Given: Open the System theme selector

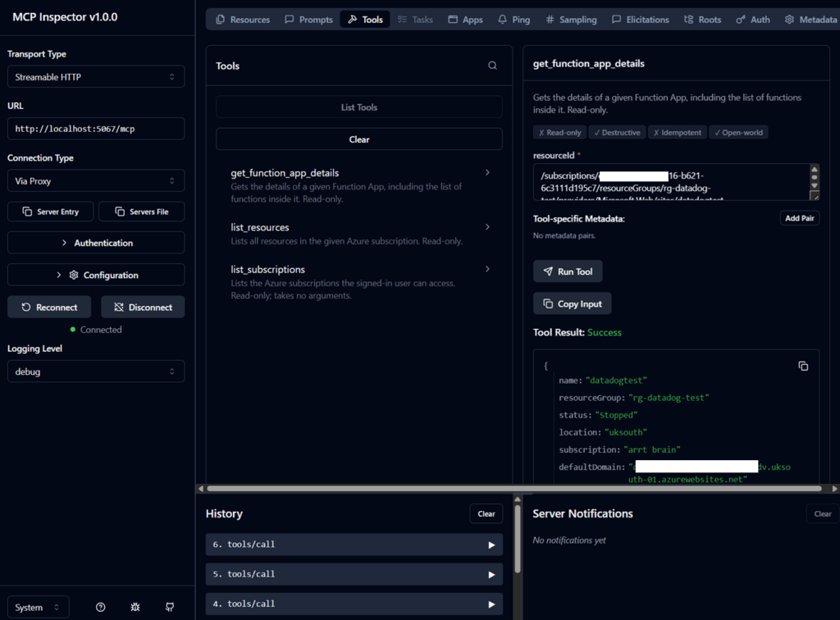Looking at the screenshot, I should coord(38,607).
